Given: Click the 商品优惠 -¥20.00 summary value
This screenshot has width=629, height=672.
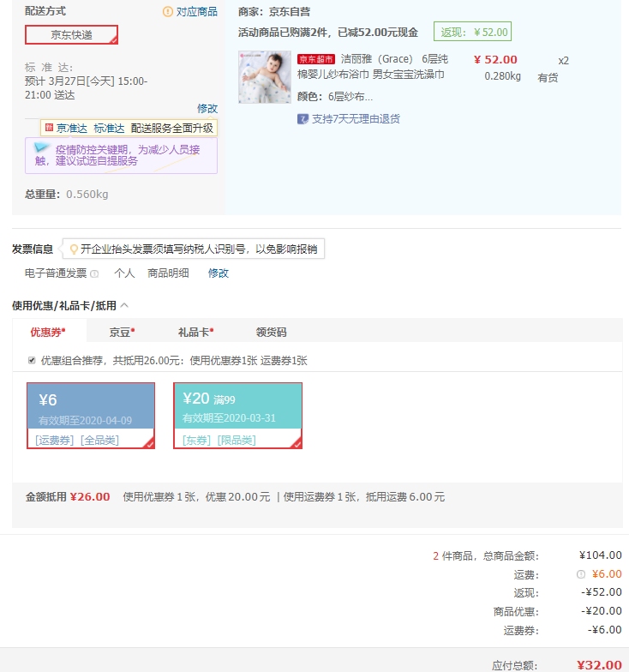Looking at the screenshot, I should click(x=602, y=611).
